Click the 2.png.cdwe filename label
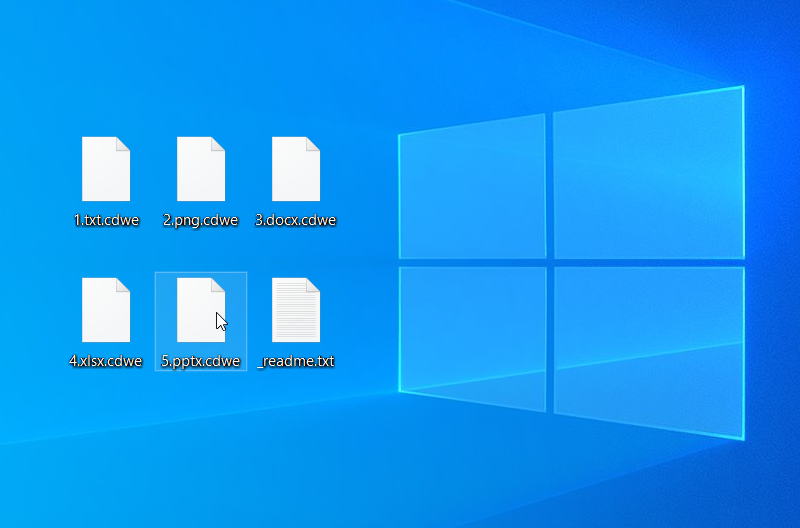 pyautogui.click(x=200, y=220)
